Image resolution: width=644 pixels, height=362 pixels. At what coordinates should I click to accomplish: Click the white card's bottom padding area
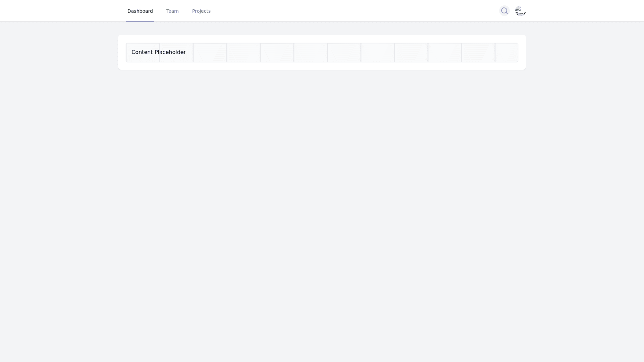(322, 66)
